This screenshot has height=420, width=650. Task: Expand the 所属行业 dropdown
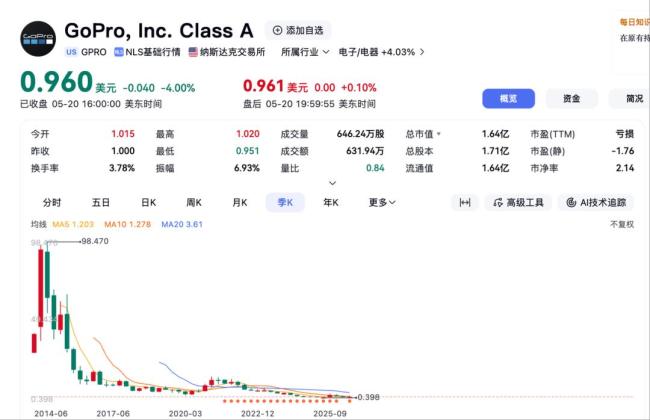[x=305, y=52]
